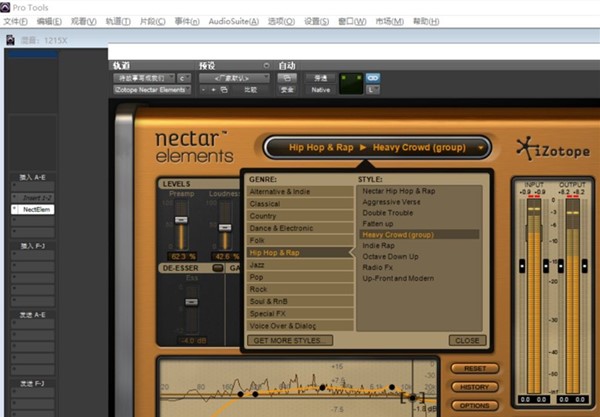Collapse the Hip Hop & Rap preset selector

(377, 147)
